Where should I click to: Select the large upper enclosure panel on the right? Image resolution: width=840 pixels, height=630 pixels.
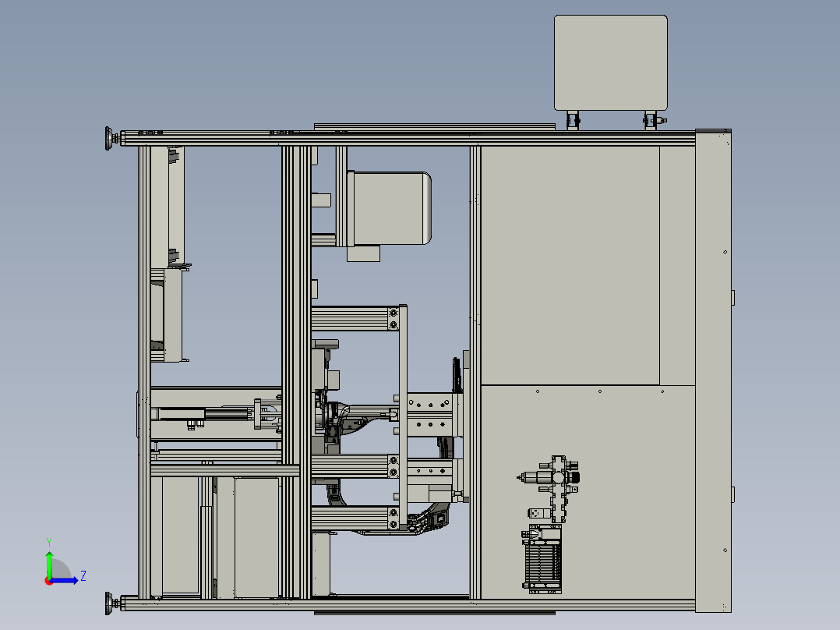pyautogui.click(x=570, y=265)
